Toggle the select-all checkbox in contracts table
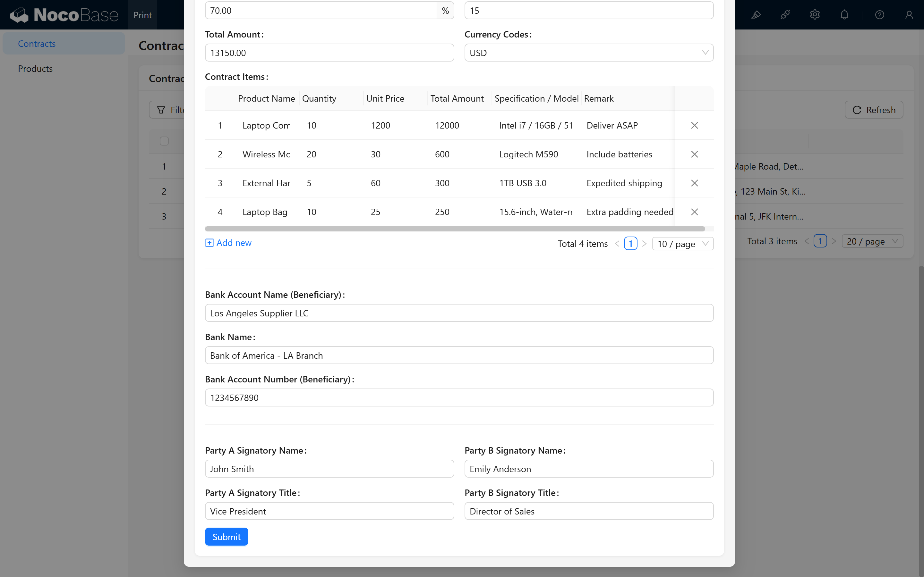Screen dimensions: 924x577 tap(164, 141)
